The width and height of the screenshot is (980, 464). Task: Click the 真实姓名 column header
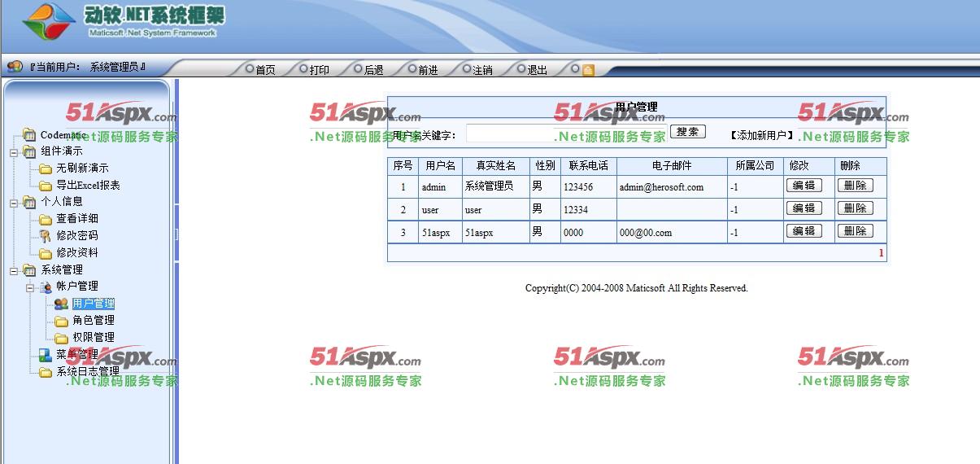click(496, 165)
